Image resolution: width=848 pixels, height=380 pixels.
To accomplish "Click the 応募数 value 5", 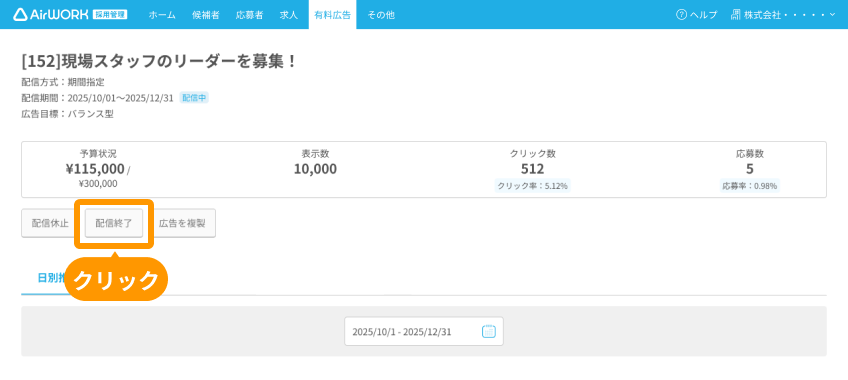I will click(x=750, y=169).
